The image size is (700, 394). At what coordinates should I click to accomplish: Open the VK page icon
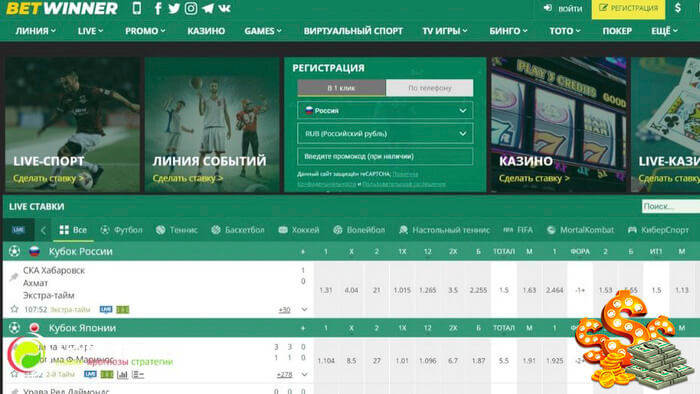click(224, 8)
